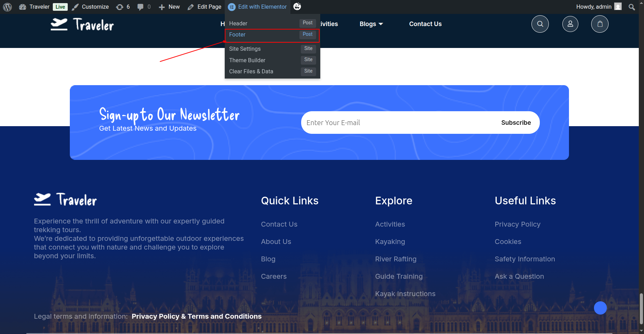Choose Theme Builder menu entry
Screen dimensions: 644x334
pos(247,60)
